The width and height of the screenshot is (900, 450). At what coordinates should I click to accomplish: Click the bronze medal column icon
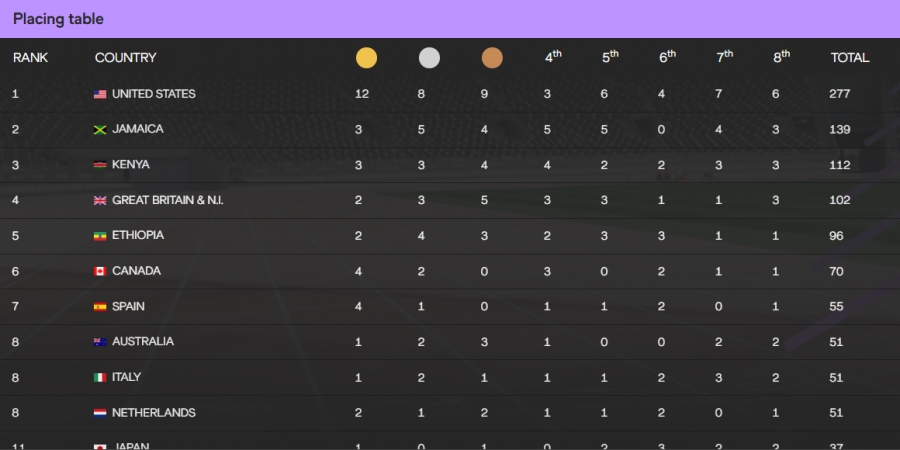coord(492,58)
